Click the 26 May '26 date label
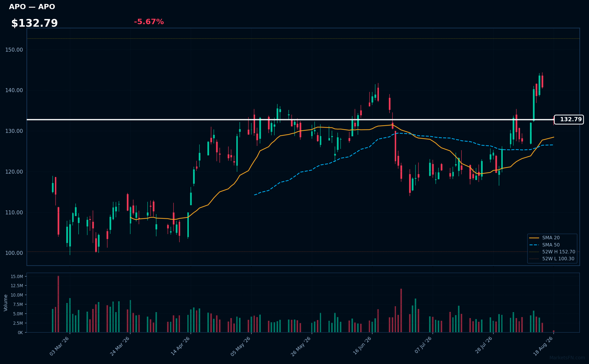This screenshot has width=589, height=364. click(x=301, y=346)
